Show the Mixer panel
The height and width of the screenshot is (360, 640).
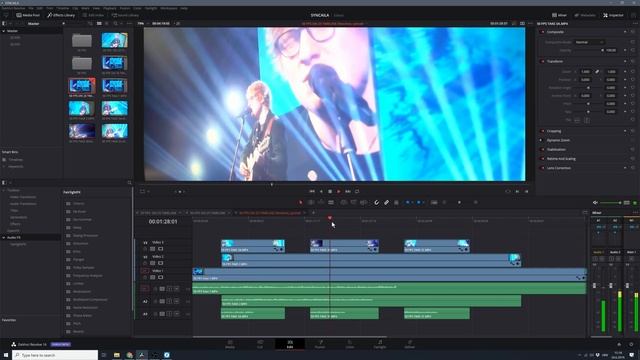click(x=560, y=15)
